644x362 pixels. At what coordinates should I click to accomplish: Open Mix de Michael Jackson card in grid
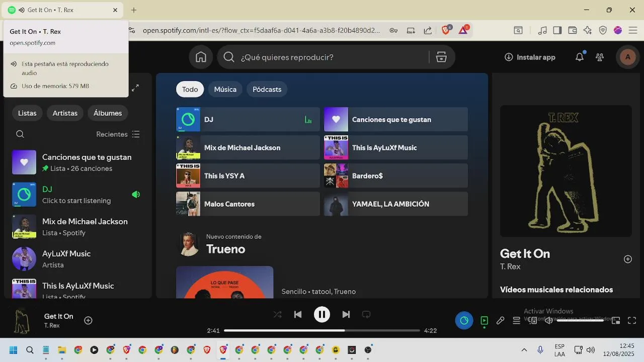[x=248, y=147]
